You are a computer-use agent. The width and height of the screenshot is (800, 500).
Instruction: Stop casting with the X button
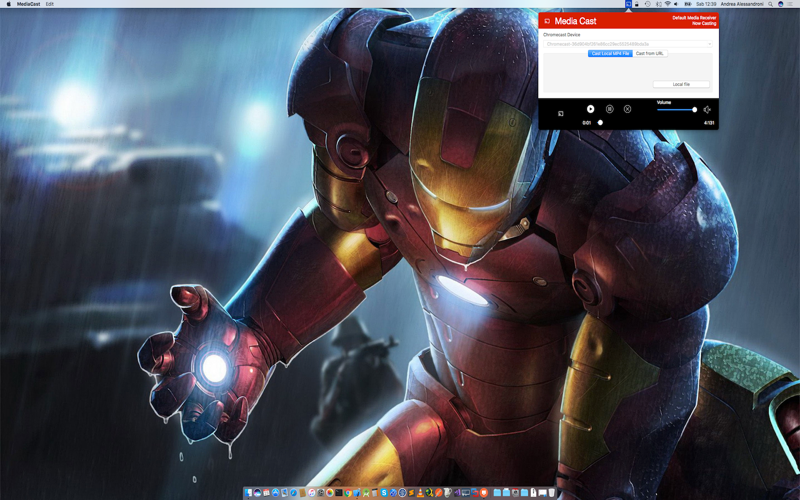point(628,109)
